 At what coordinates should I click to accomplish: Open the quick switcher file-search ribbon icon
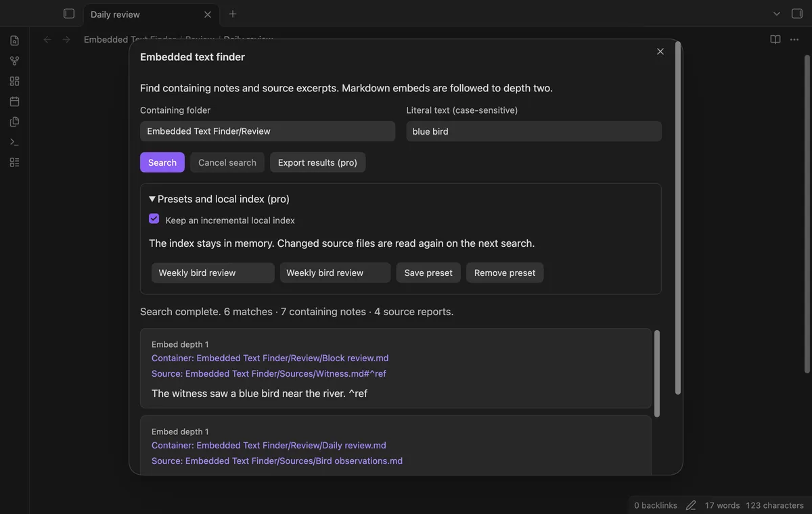pyautogui.click(x=14, y=41)
